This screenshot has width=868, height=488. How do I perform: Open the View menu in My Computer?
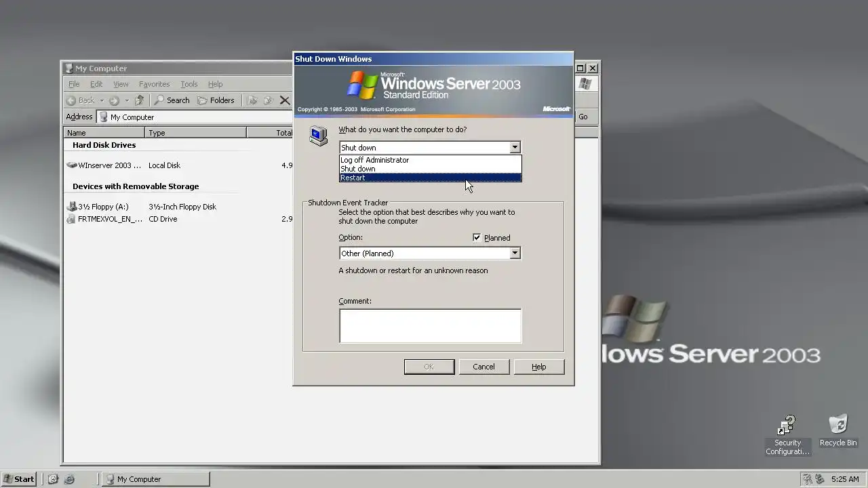pyautogui.click(x=121, y=84)
